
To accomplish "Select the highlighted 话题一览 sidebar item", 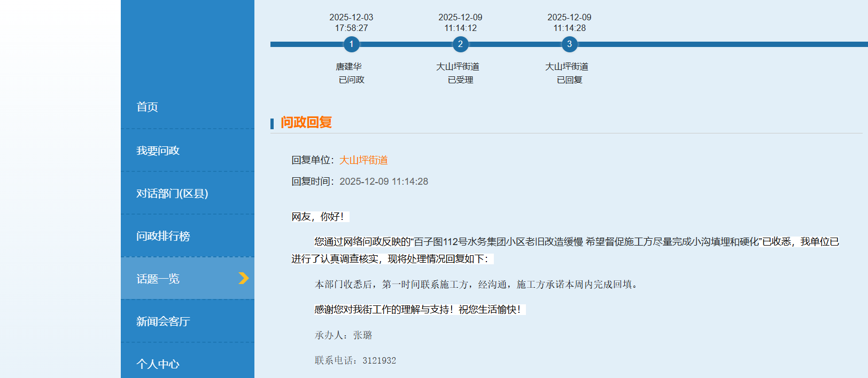I will [158, 279].
